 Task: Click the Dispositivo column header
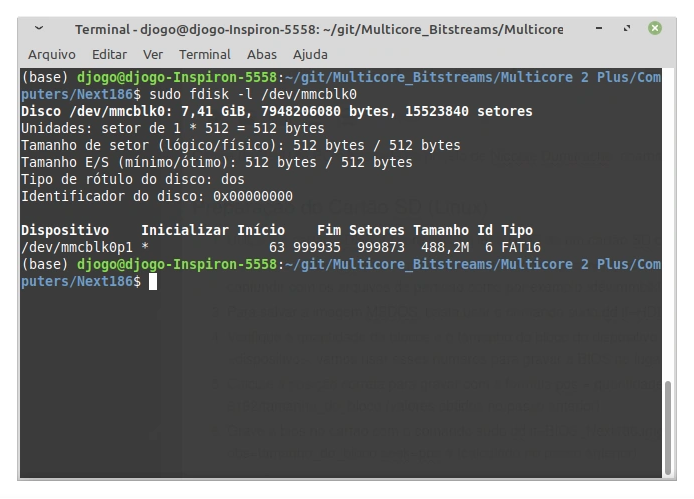point(65,230)
